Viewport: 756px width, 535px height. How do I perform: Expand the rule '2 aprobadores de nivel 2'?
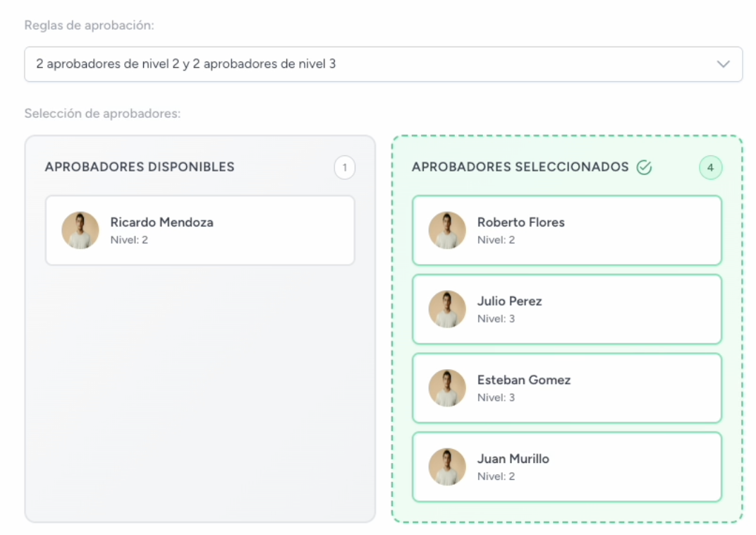point(384,64)
